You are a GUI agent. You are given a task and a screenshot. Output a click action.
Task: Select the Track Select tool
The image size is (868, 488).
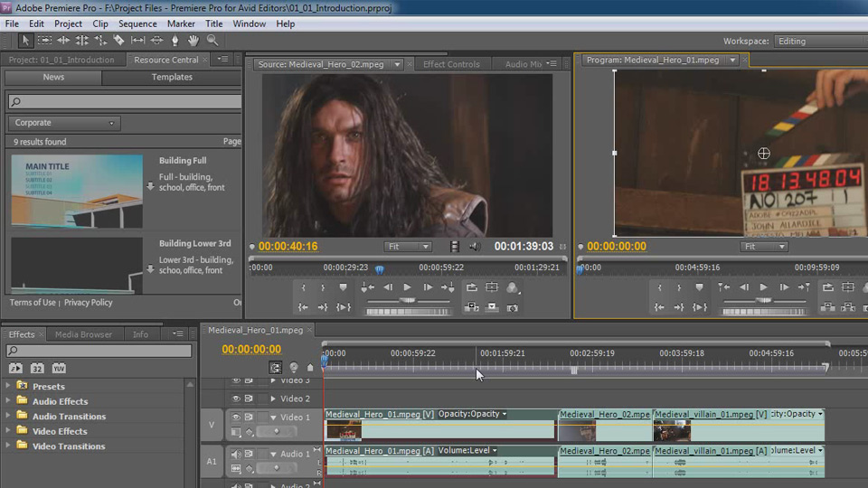45,41
